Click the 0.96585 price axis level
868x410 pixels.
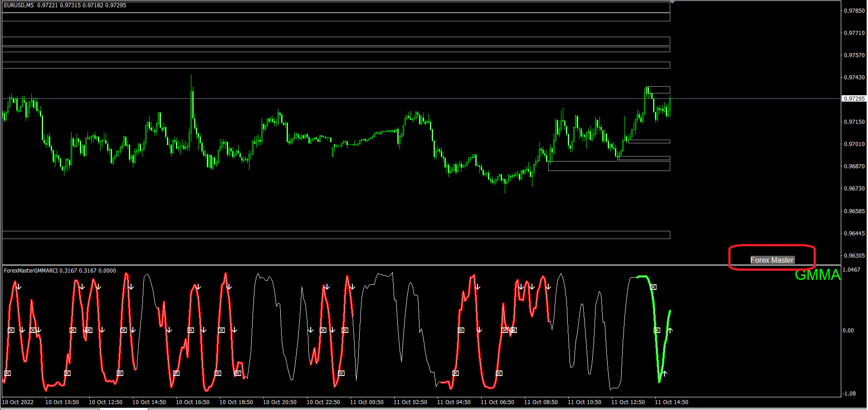coord(854,211)
